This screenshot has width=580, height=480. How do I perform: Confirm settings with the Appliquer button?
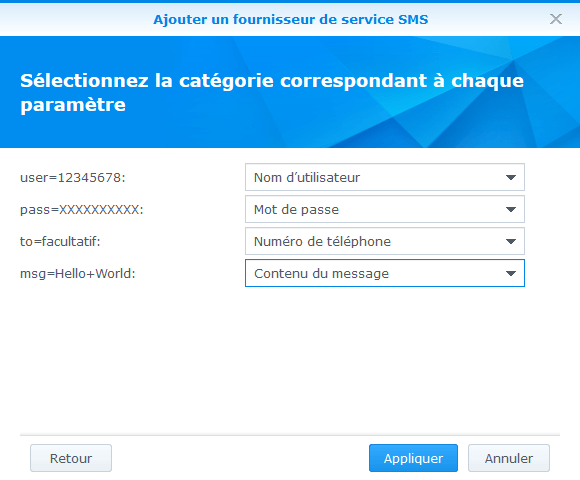[413, 458]
